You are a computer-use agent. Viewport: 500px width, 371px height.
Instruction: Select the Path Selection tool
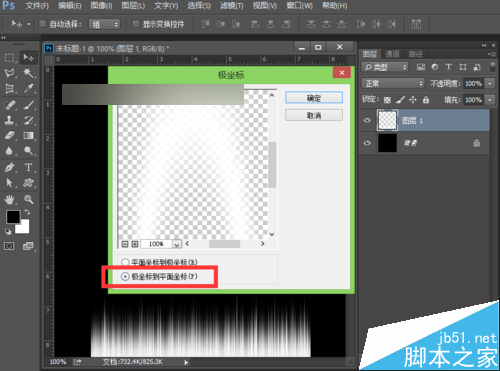point(9,183)
